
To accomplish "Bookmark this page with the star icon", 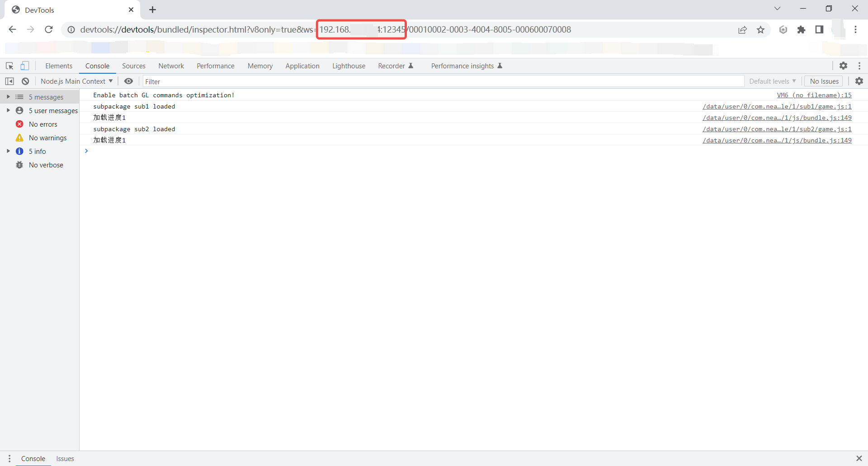I will point(761,30).
